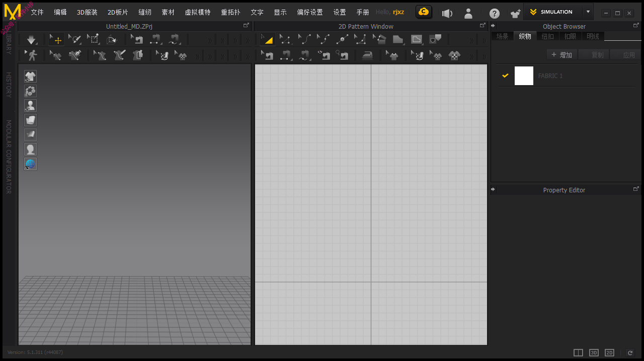
Task: Toggle garment display option in 3D viewport
Action: 31,77
